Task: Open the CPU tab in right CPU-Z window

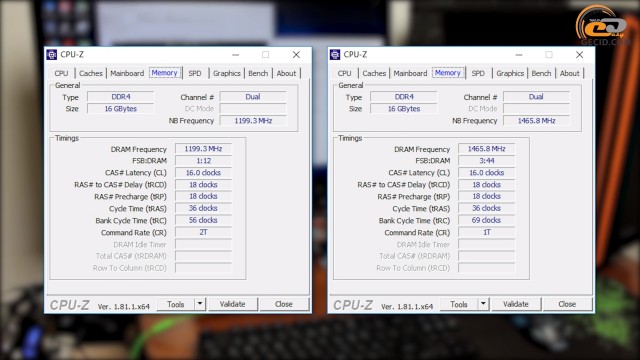Action: (344, 73)
